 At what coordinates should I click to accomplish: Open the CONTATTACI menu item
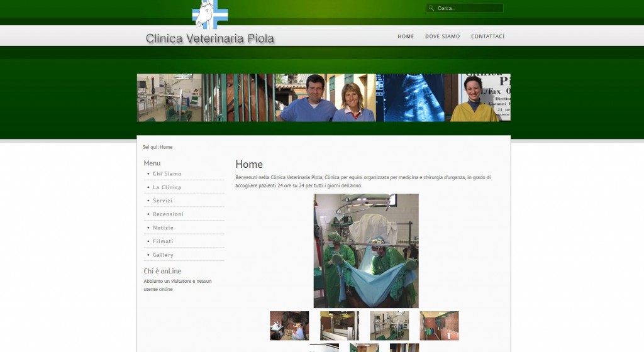click(x=487, y=36)
